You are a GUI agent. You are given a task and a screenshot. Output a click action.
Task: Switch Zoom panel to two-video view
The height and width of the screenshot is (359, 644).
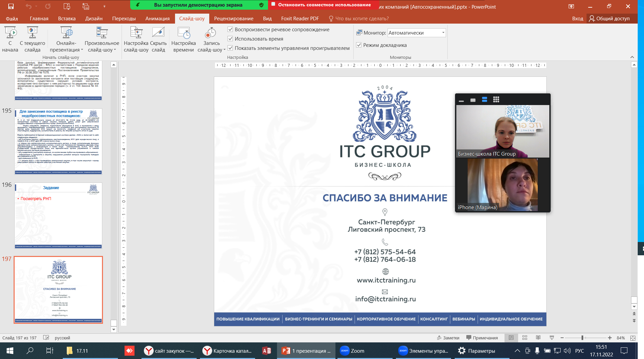(x=485, y=99)
